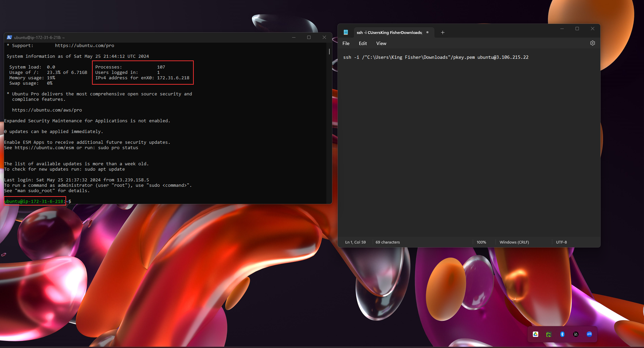Click the PowerShell icon in terminal title bar

9,37
